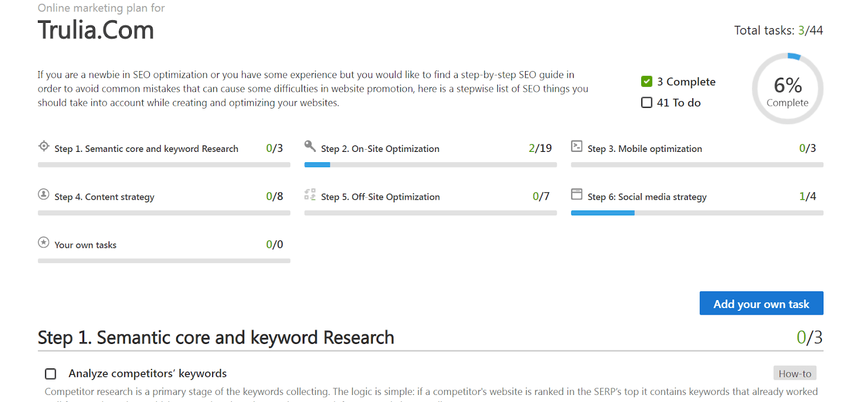The height and width of the screenshot is (402, 868).
Task: Click the Add your own task button
Action: [761, 303]
